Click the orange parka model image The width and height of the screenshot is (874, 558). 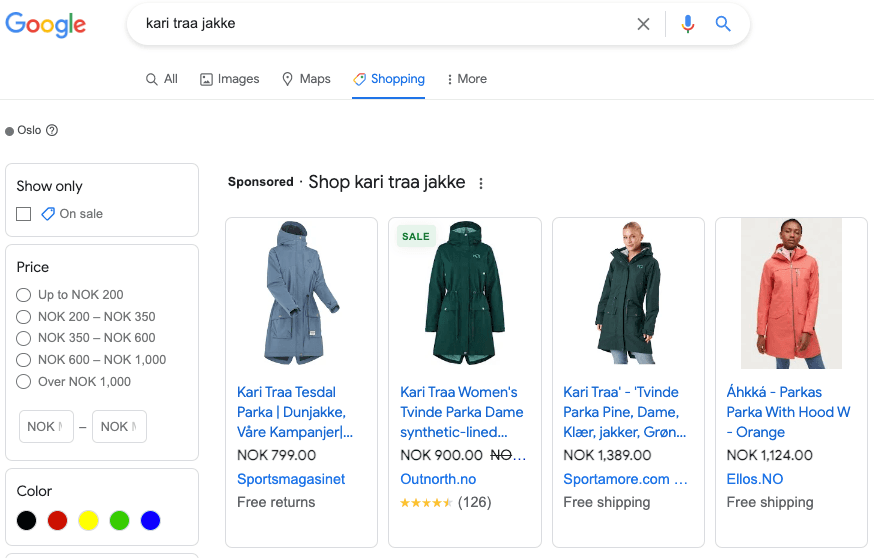click(791, 293)
